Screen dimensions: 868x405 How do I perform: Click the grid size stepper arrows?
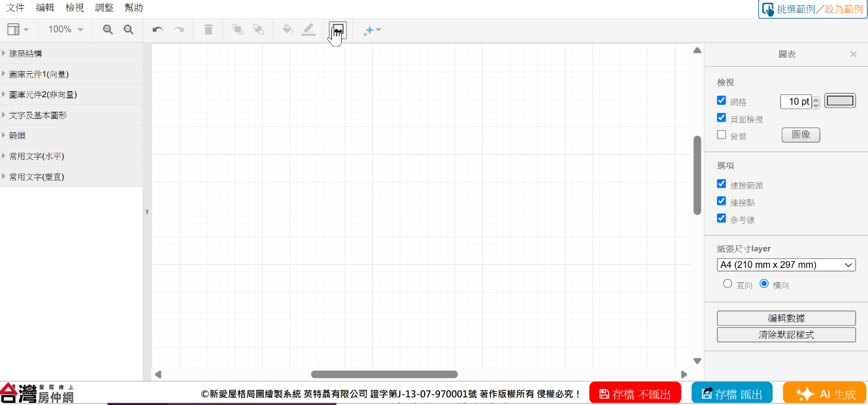816,102
